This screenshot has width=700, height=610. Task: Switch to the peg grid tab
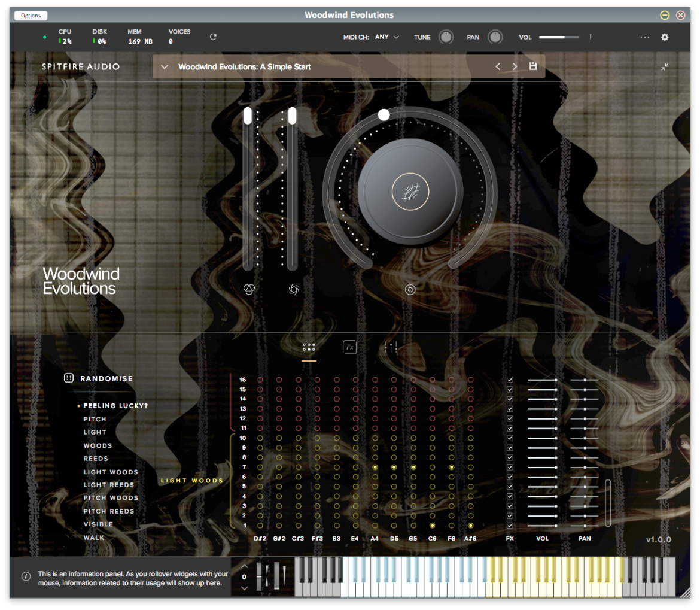tap(309, 347)
